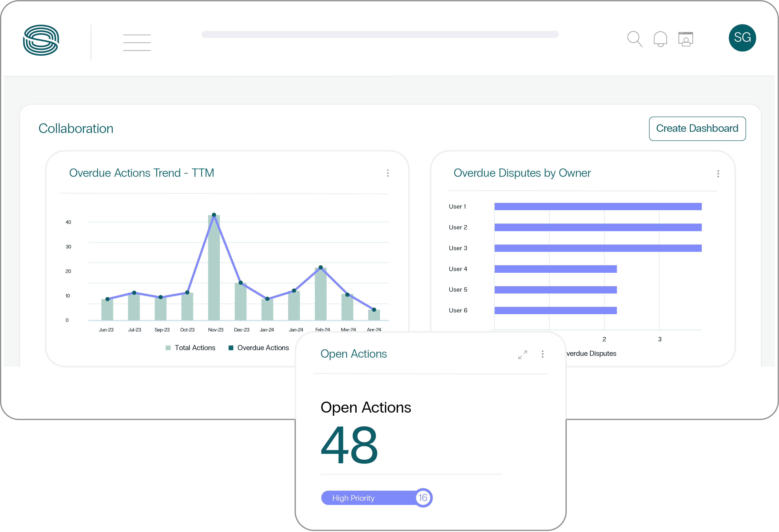
Task: Click the Feb-24 line data point
Action: pos(320,267)
